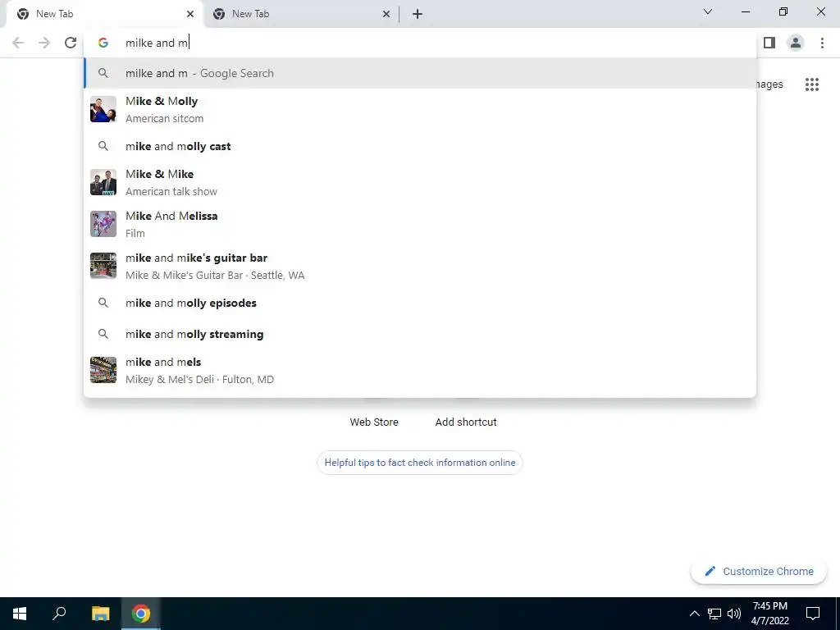Screen dimensions: 840x630
Task: Click search icon beside 'mike and molly episodes'
Action: click(103, 303)
